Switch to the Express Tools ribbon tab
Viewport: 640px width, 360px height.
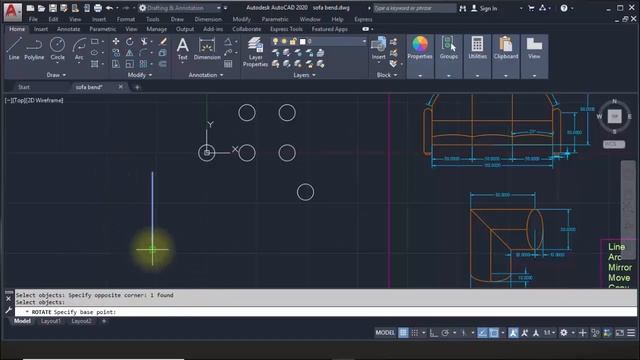click(x=286, y=29)
